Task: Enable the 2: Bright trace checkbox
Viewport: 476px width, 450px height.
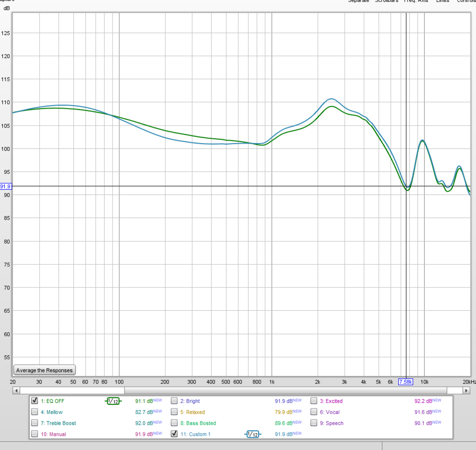Action: [x=174, y=401]
